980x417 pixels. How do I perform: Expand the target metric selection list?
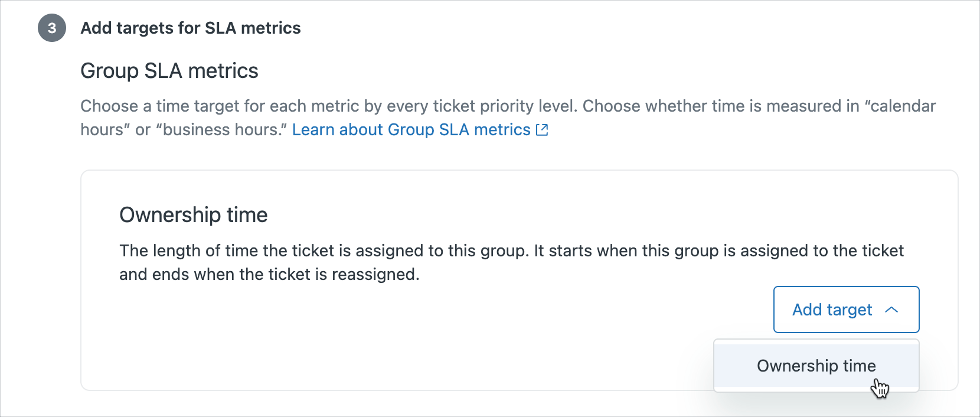845,310
